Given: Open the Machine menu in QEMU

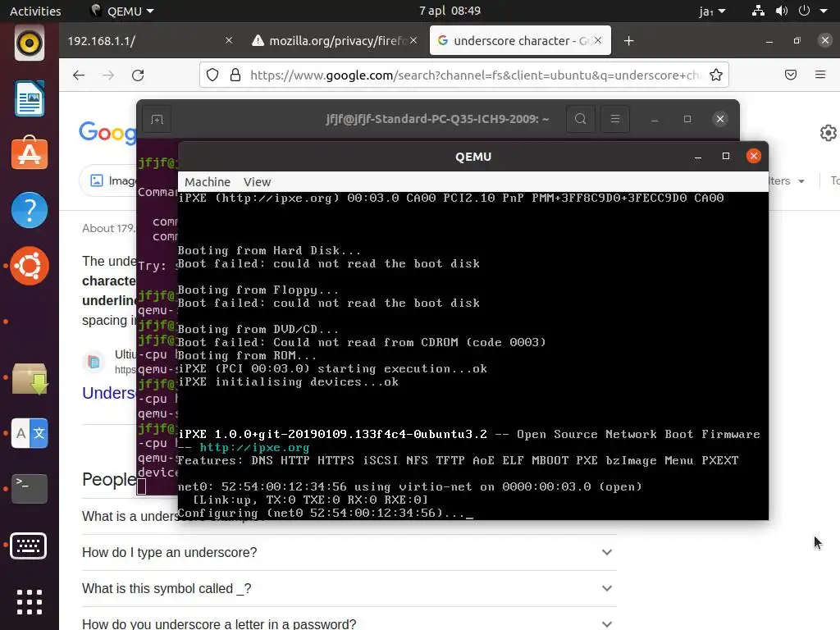Looking at the screenshot, I should coord(208,182).
